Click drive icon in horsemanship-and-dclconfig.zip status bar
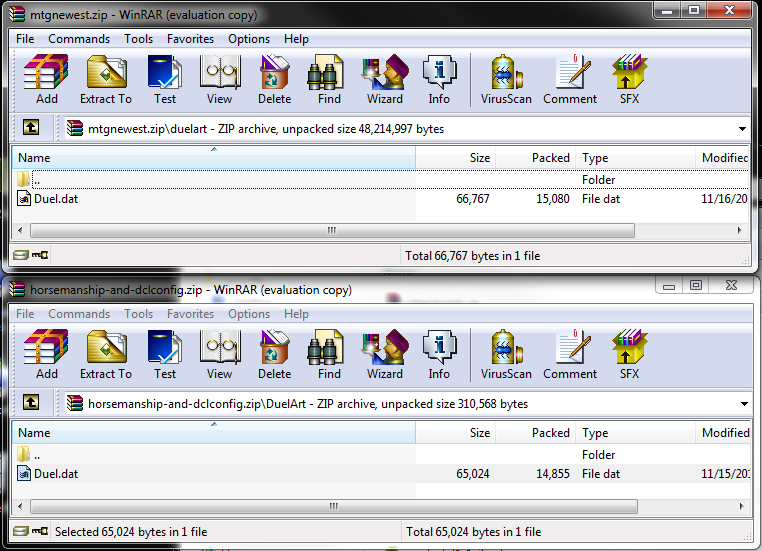 (21, 531)
